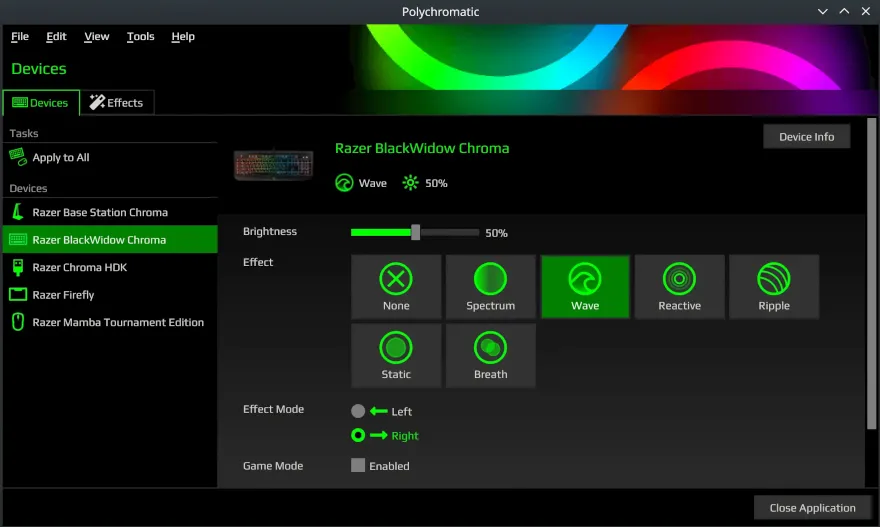Open the Edit menu
This screenshot has width=880, height=527.
(x=56, y=36)
